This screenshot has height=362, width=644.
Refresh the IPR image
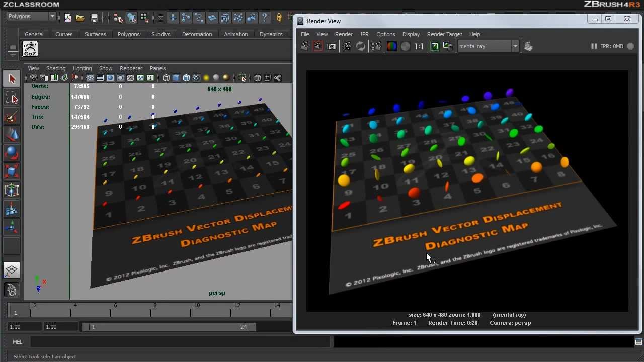(x=361, y=46)
